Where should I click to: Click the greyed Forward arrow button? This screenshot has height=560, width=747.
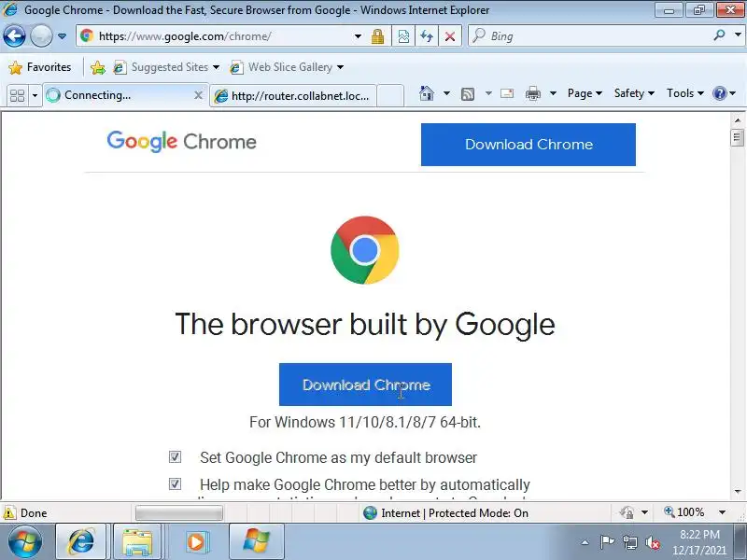(x=41, y=35)
